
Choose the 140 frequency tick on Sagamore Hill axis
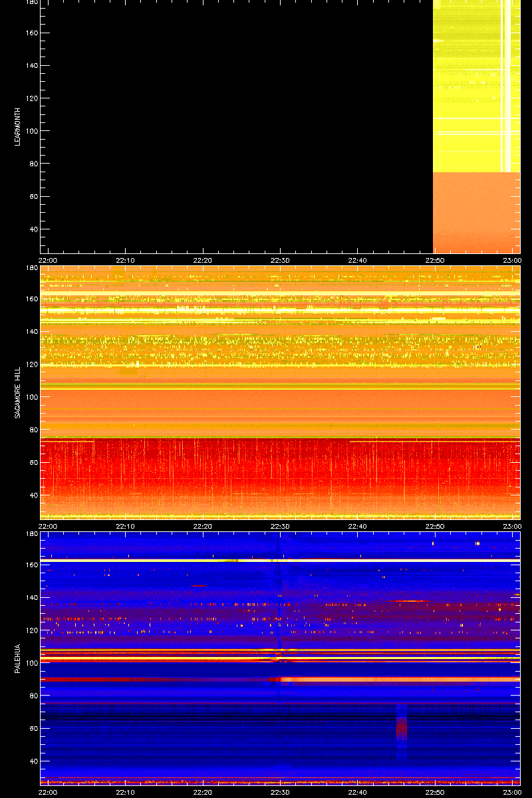[x=31, y=332]
